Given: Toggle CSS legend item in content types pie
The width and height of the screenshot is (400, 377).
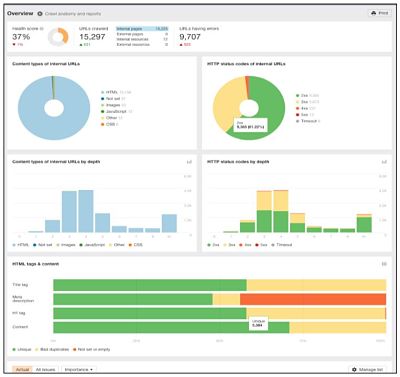Looking at the screenshot, I should click(x=110, y=124).
